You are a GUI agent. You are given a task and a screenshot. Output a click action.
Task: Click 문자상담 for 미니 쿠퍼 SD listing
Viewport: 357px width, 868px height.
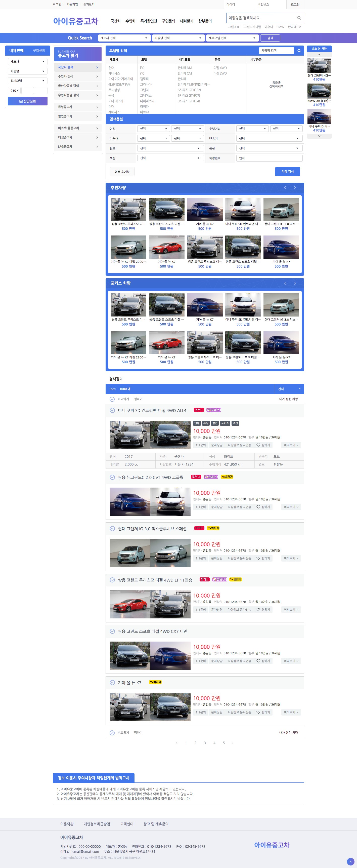tap(216, 445)
